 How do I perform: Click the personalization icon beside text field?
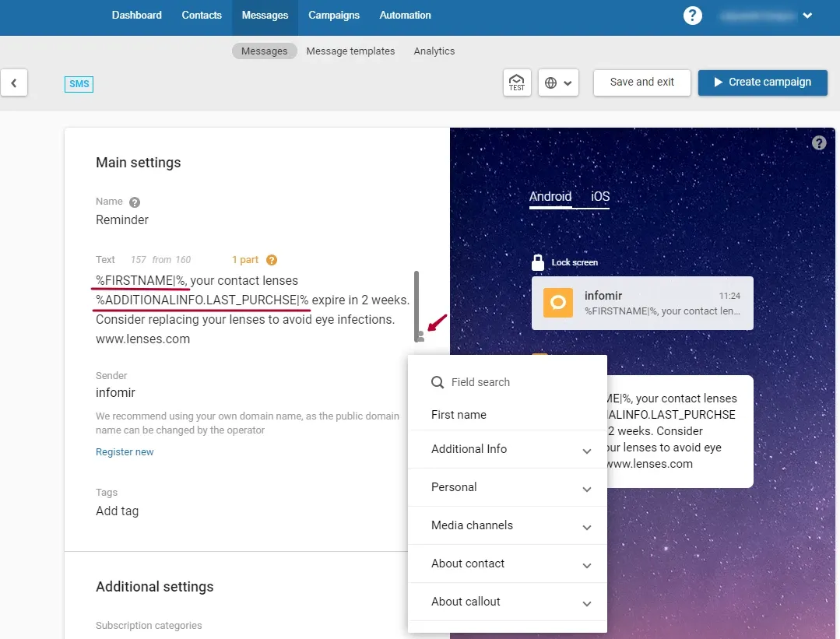420,335
